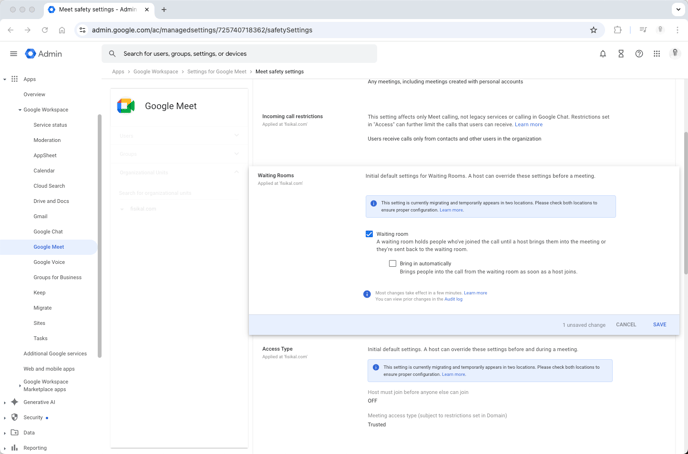Click the Google Workspace breadcrumb
The height and width of the screenshot is (454, 688).
pyautogui.click(x=156, y=71)
